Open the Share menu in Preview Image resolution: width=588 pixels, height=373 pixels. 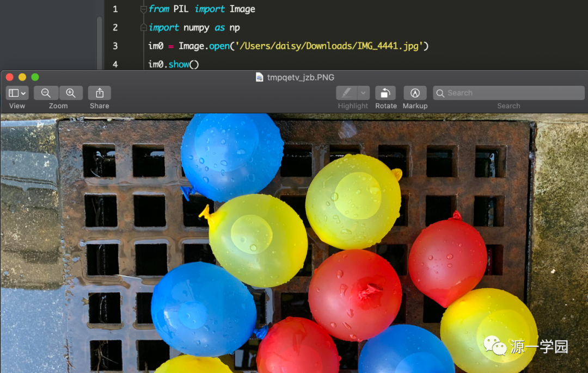click(100, 93)
